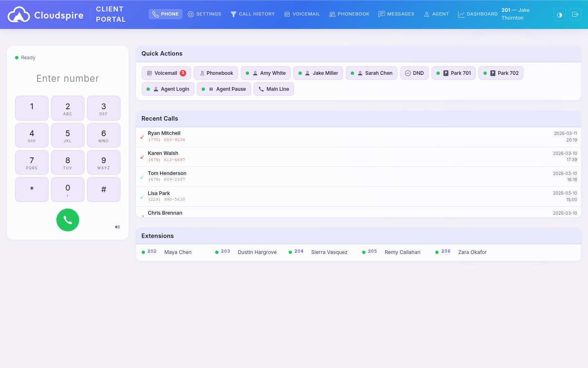Enable DND in Quick Actions
This screenshot has width=588, height=368.
[x=414, y=73]
